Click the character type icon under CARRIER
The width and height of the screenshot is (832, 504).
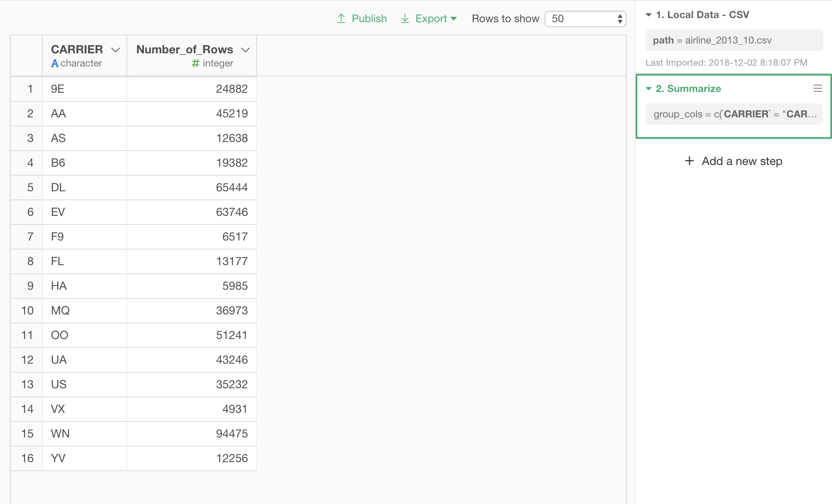(x=55, y=64)
